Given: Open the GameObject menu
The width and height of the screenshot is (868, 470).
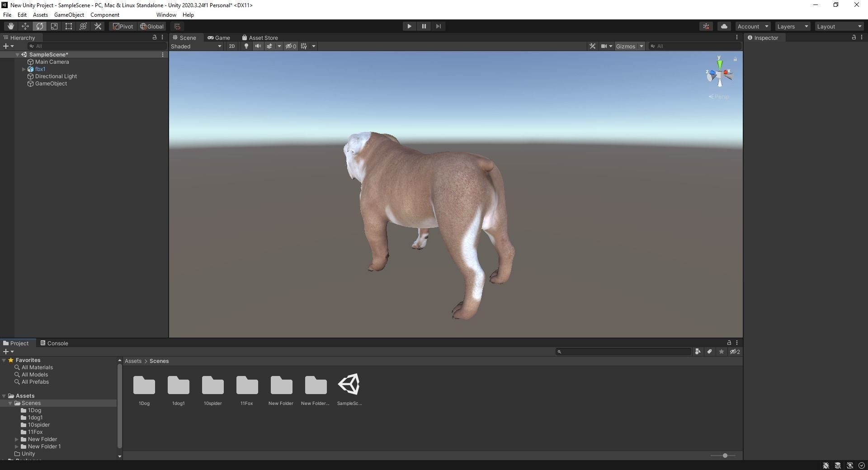Looking at the screenshot, I should pyautogui.click(x=69, y=15).
